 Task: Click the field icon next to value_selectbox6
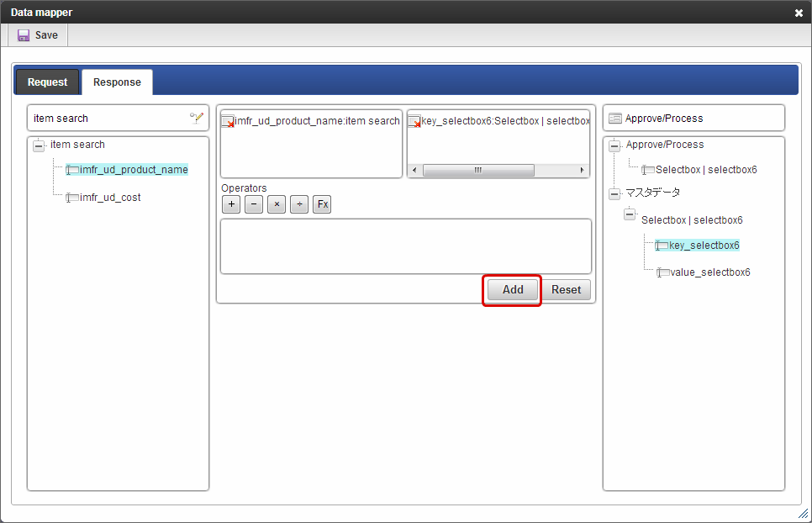(663, 272)
